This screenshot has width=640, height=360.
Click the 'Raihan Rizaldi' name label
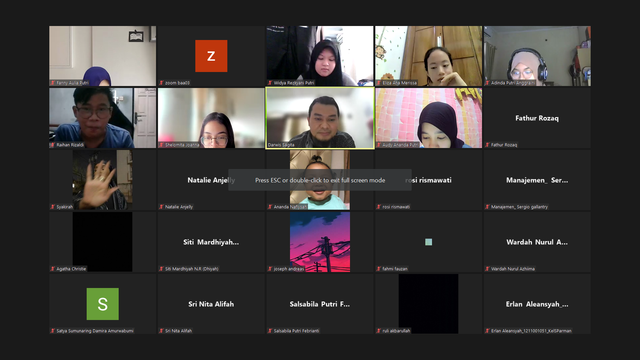click(70, 145)
